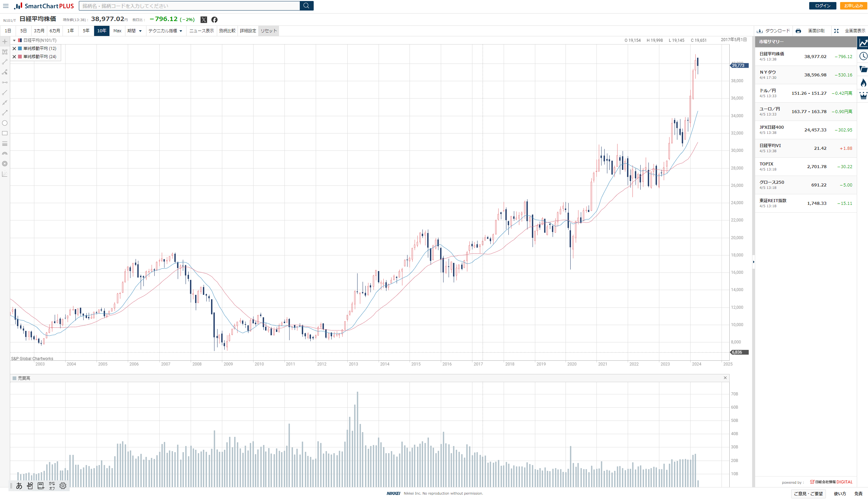Remove the 12-period simple moving average
868x499 pixels.
point(14,49)
